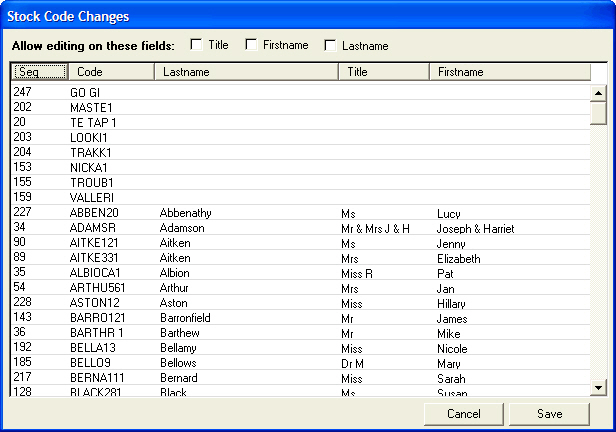
Task: Click the Abbenathy lastname cell
Action: (x=185, y=213)
